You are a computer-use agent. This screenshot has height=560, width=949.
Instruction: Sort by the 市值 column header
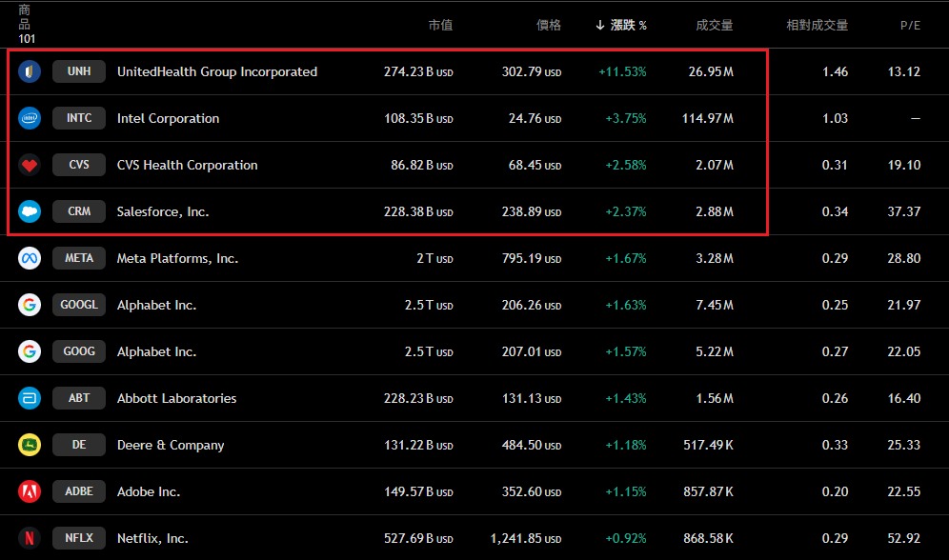tap(440, 26)
